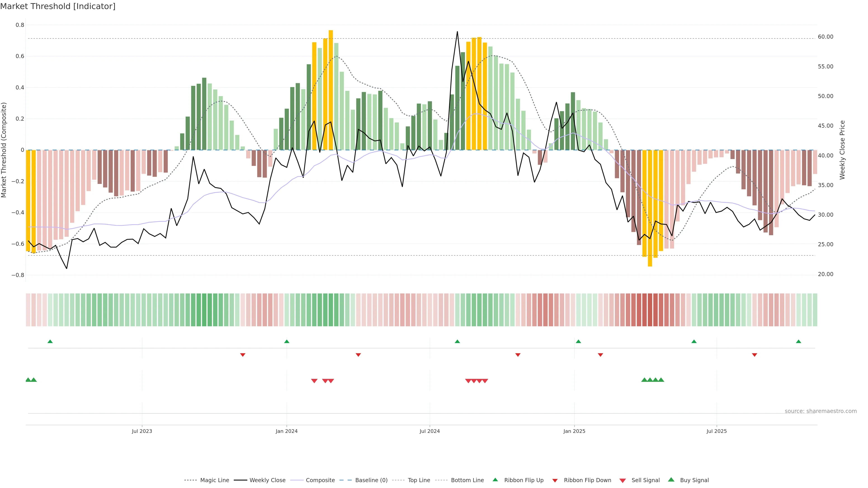Toggle the Composite legend item

320,480
